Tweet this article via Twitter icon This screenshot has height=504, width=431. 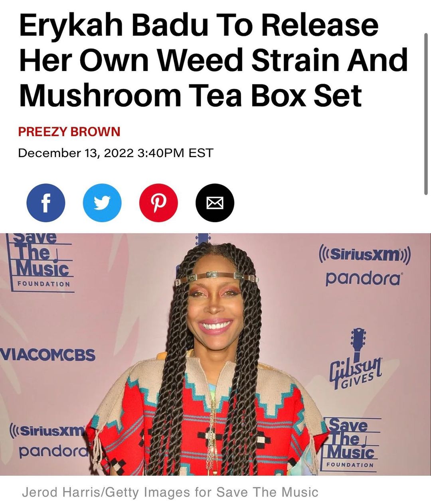pyautogui.click(x=102, y=203)
